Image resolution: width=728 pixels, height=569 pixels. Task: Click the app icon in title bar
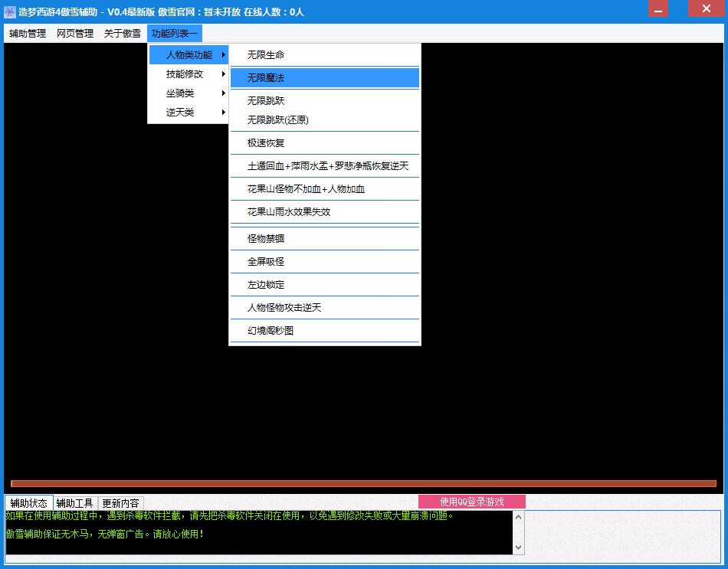pyautogui.click(x=10, y=11)
